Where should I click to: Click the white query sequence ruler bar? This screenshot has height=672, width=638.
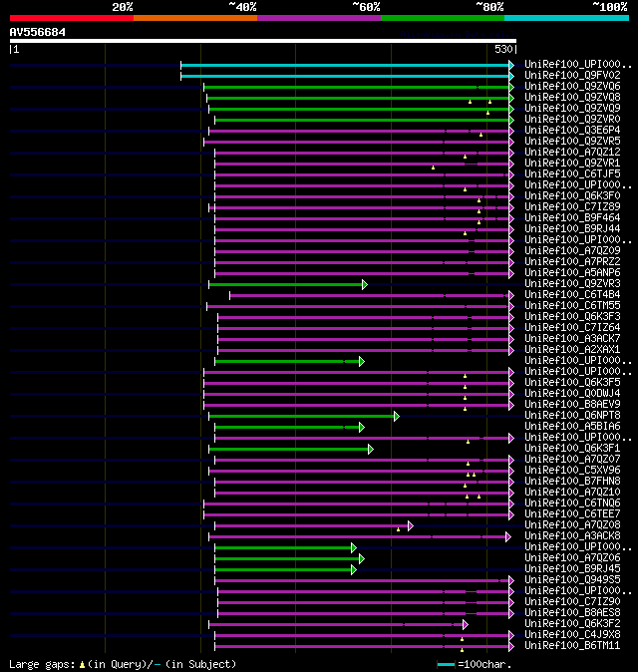263,41
